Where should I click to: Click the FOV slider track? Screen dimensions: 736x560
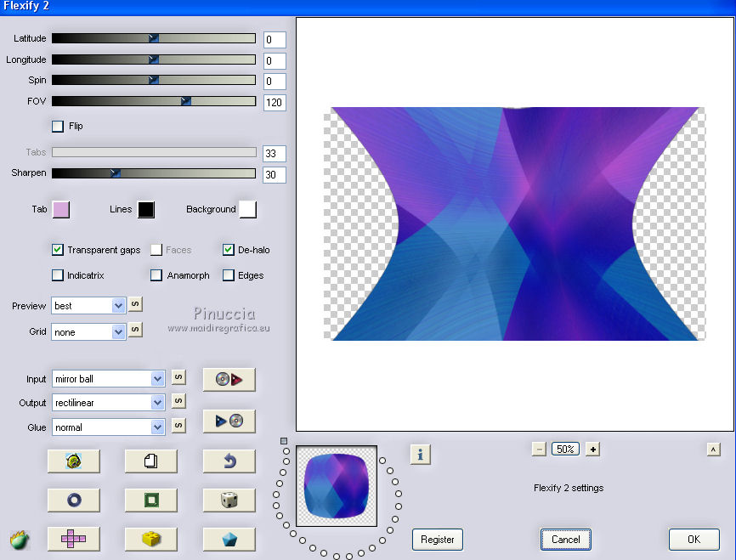pyautogui.click(x=154, y=101)
